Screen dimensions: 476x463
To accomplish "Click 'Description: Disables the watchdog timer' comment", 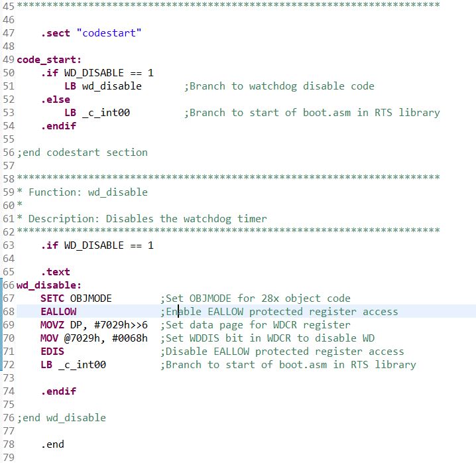I will [x=142, y=219].
